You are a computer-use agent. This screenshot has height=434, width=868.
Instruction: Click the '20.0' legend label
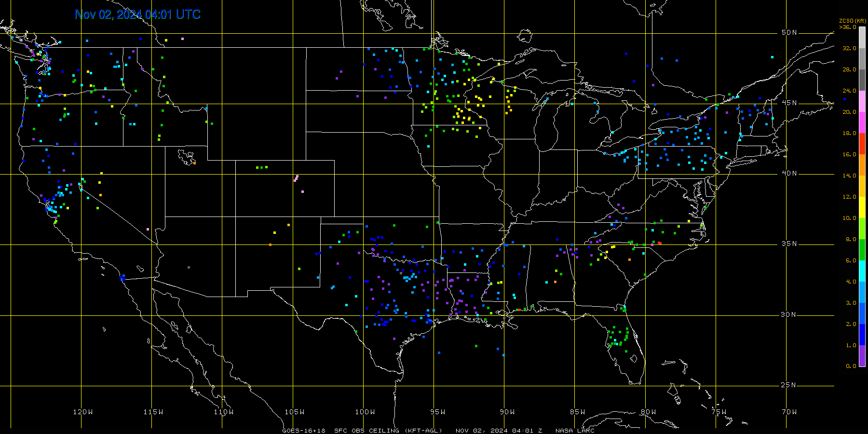pyautogui.click(x=849, y=112)
